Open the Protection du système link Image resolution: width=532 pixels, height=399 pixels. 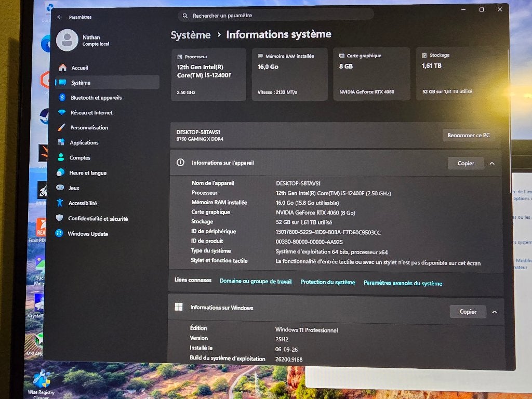point(328,282)
